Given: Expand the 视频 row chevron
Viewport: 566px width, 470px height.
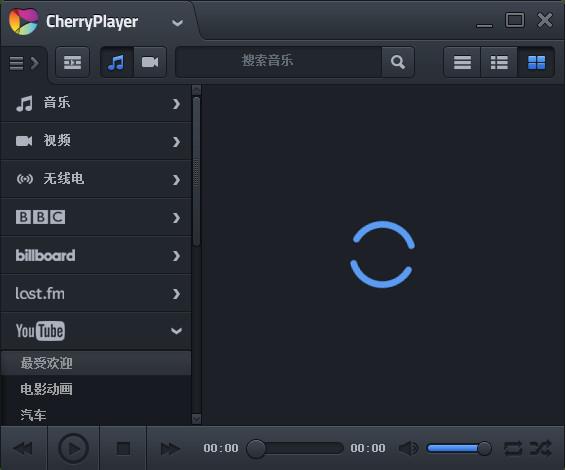Looking at the screenshot, I should pos(176,142).
